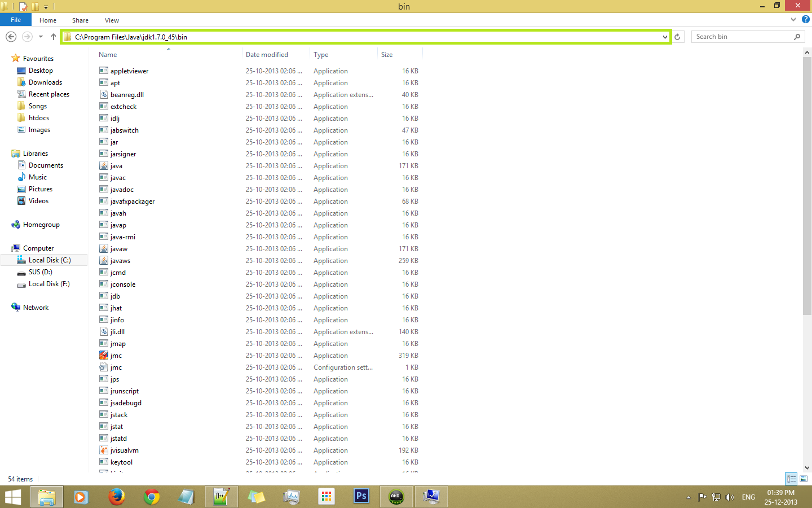The height and width of the screenshot is (508, 812).
Task: Launch Firefox from taskbar
Action: click(117, 497)
